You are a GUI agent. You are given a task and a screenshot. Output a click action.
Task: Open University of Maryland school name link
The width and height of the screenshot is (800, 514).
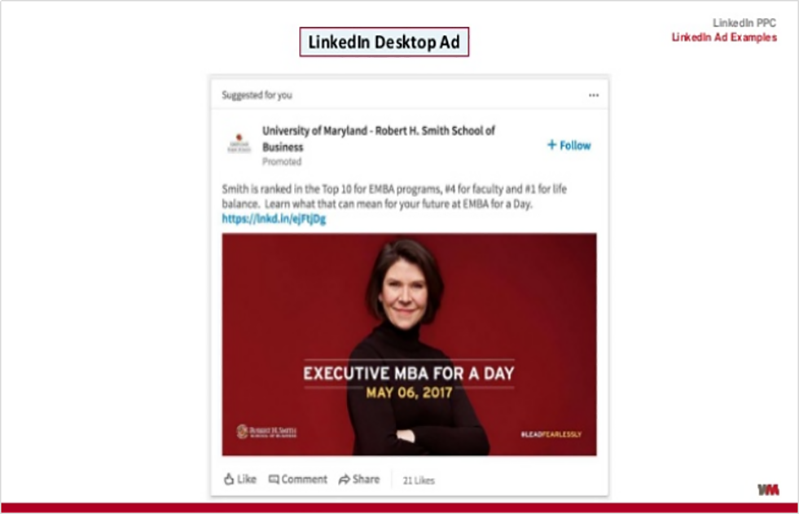(x=378, y=139)
